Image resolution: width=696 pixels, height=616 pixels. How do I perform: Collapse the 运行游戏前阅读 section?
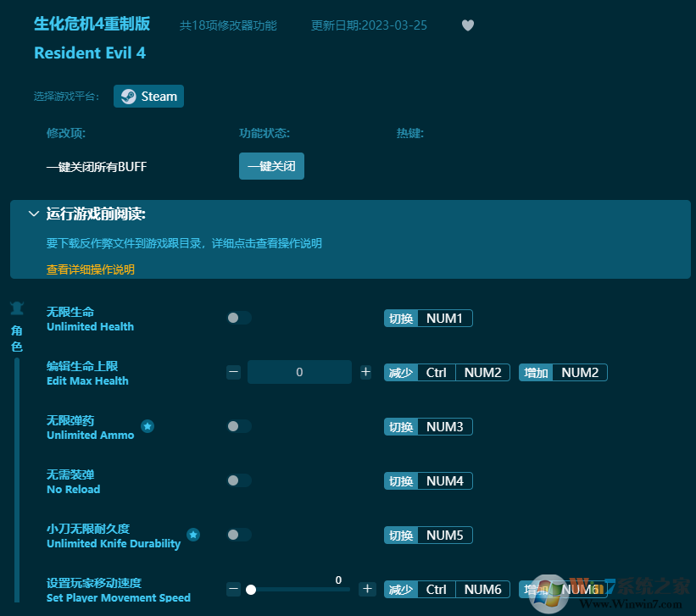tap(34, 214)
